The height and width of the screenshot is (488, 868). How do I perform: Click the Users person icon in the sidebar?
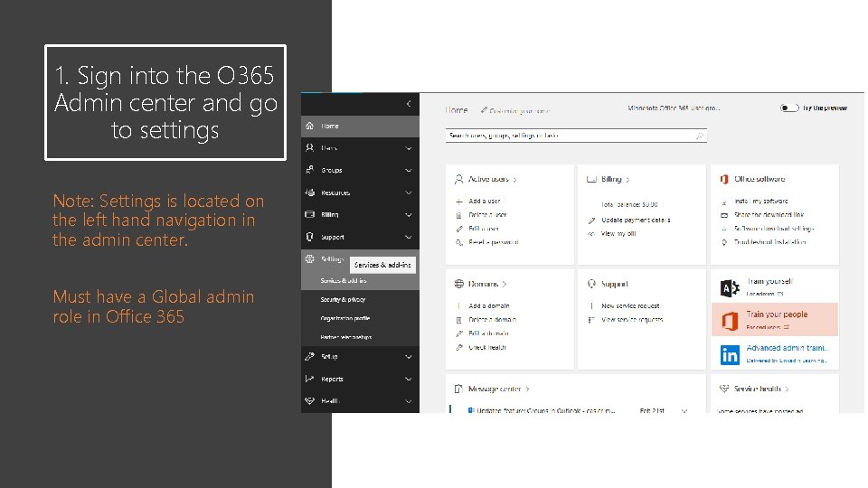coord(309,147)
